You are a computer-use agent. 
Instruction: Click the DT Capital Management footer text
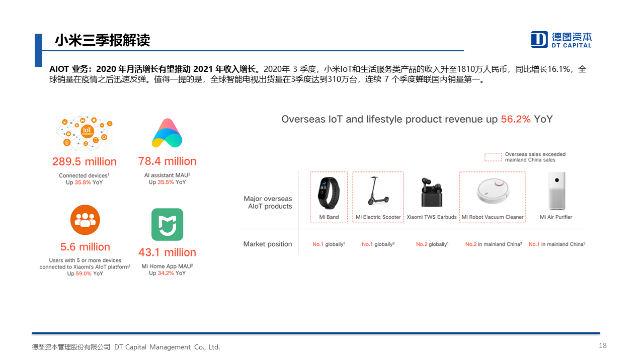(126, 347)
